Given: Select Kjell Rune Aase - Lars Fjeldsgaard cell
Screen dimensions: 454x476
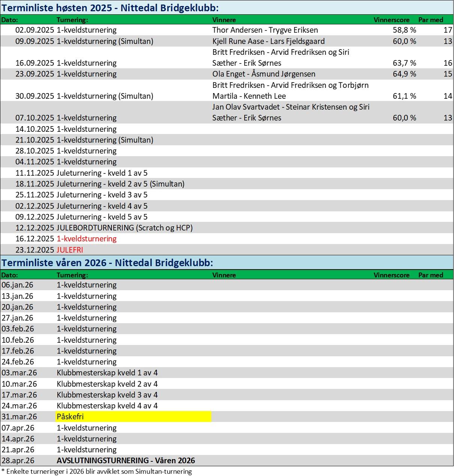Looking at the screenshot, I should click(x=268, y=41).
